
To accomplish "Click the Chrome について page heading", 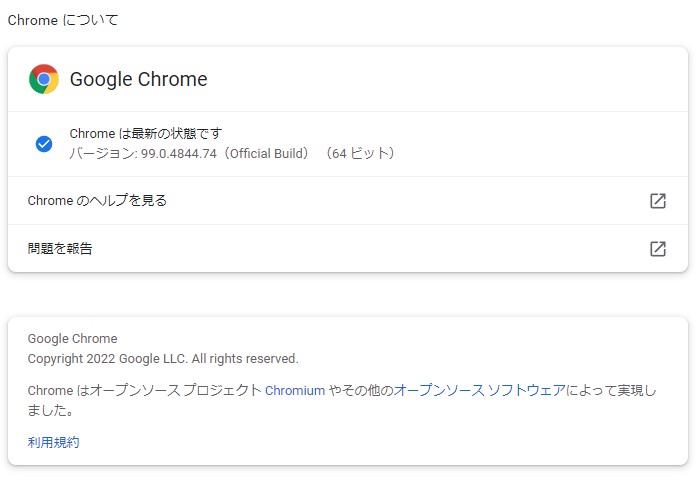I will tap(62, 20).
